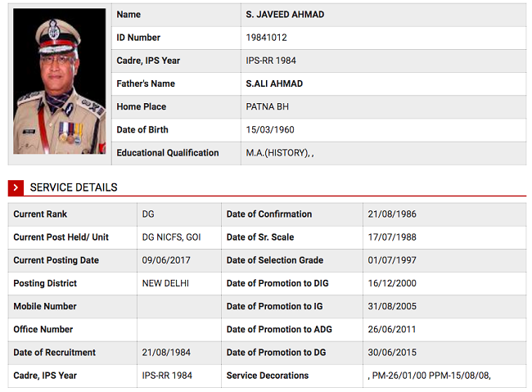Click the empty Mobile Number cell

click(179, 306)
